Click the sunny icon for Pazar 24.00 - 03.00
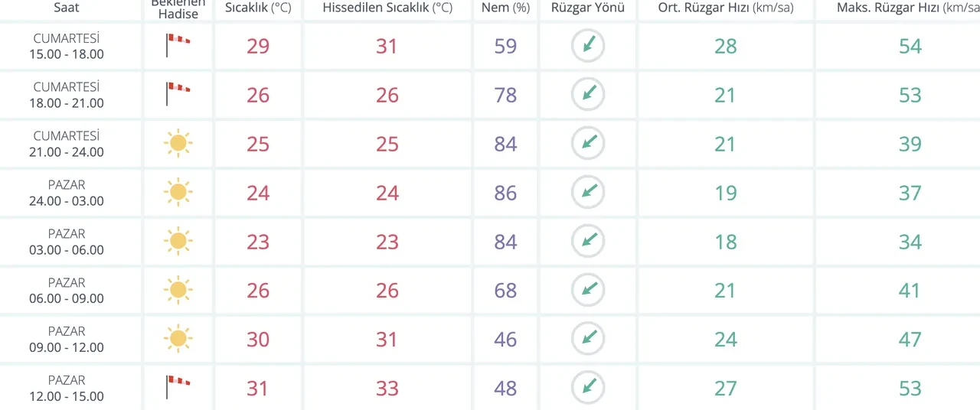 [x=178, y=193]
